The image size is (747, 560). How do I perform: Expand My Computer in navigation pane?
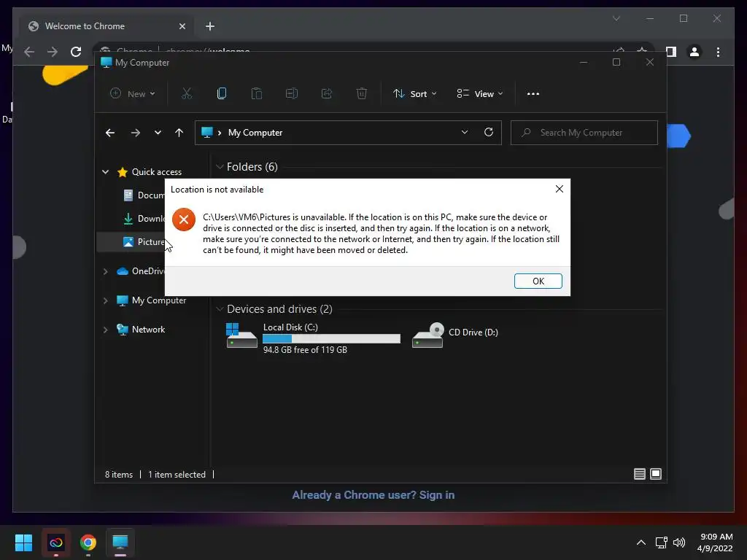105,300
